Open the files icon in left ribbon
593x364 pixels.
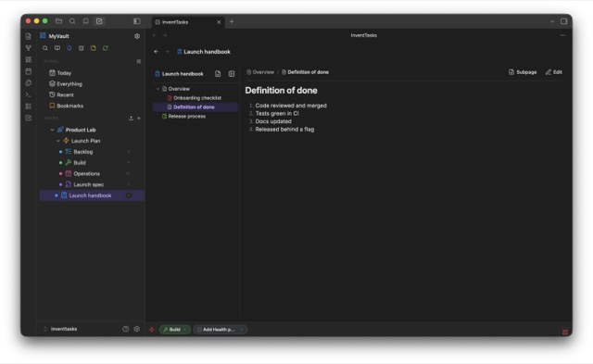[x=29, y=36]
